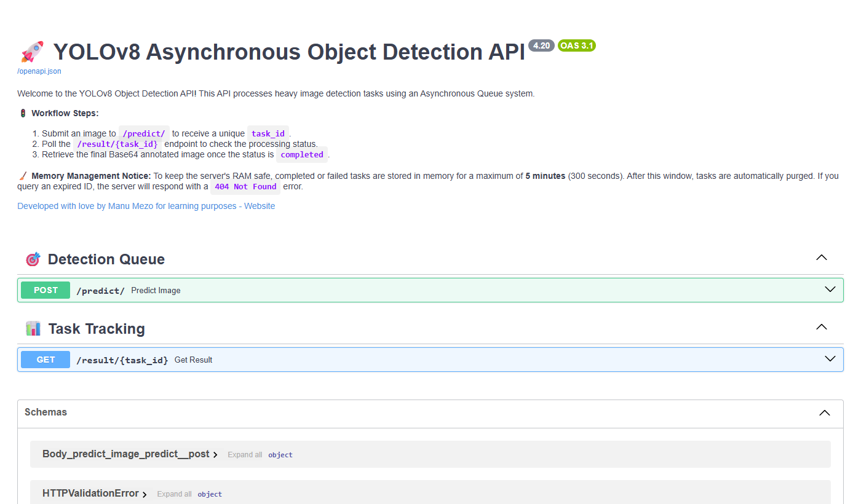
Task: Open the Manu Mezo Website link
Action: coord(146,206)
